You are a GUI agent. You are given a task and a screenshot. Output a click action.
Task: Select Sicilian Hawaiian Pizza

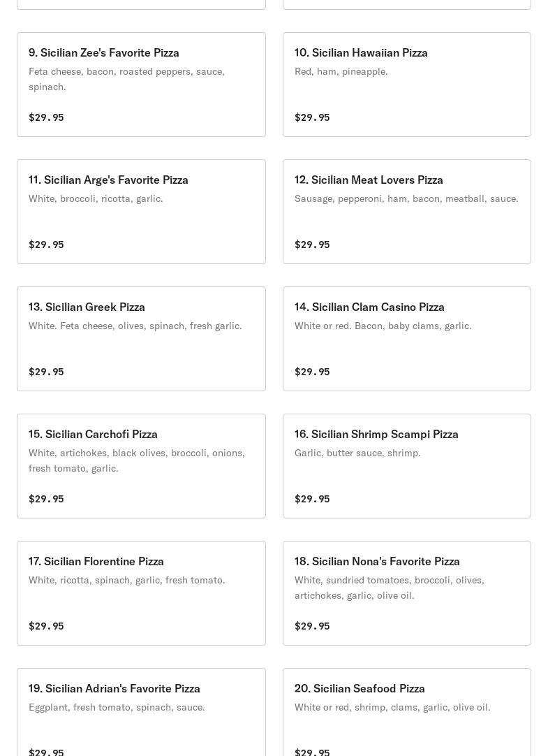(361, 53)
